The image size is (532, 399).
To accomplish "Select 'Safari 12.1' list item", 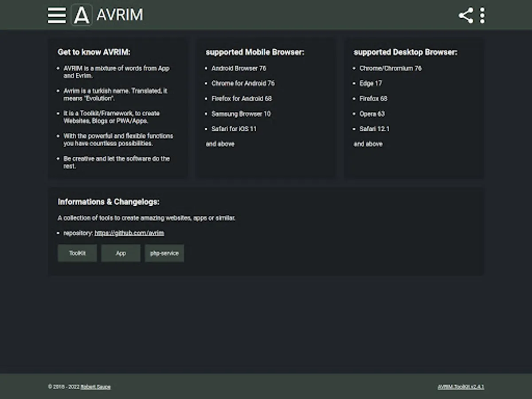I will coord(375,129).
